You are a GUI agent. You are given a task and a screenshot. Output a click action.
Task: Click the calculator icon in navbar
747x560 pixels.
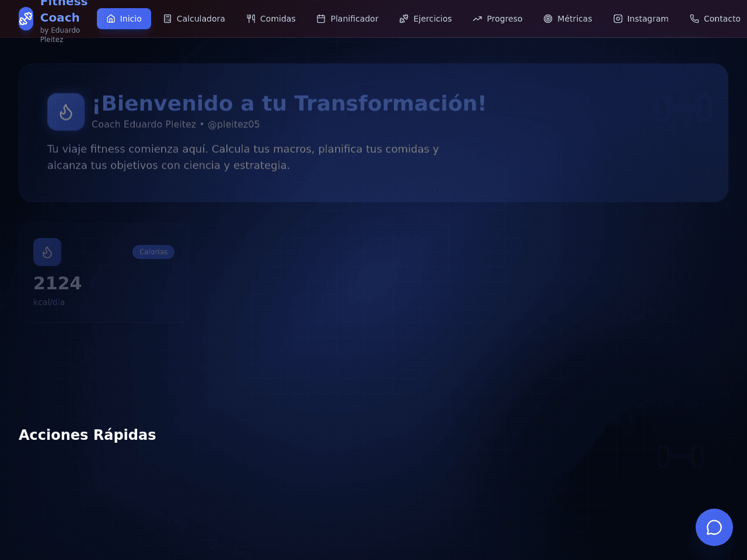(x=167, y=19)
